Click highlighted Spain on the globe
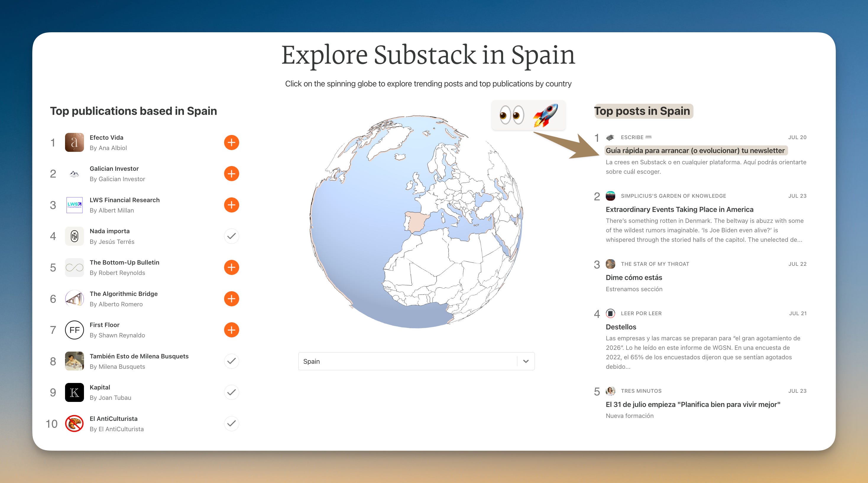The height and width of the screenshot is (483, 868). (x=417, y=222)
